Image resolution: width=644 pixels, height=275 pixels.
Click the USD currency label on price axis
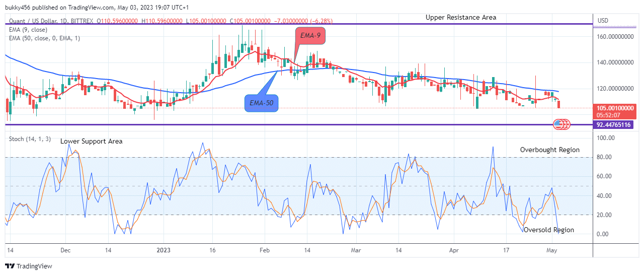point(603,21)
